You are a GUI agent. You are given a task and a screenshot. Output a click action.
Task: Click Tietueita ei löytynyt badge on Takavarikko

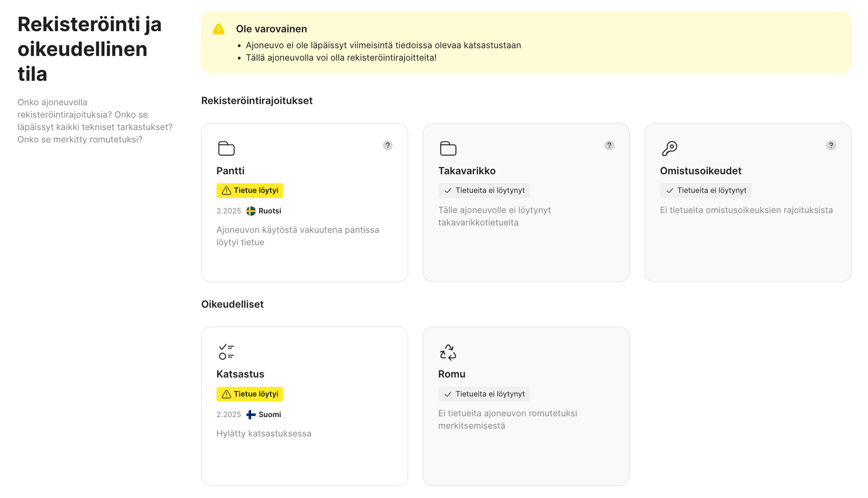pos(484,191)
